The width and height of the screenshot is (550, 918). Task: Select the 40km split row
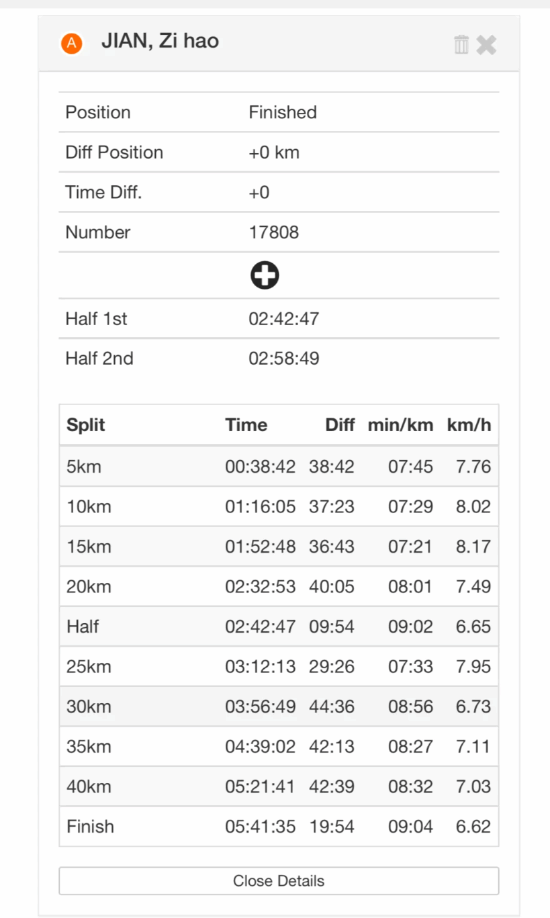coord(279,786)
